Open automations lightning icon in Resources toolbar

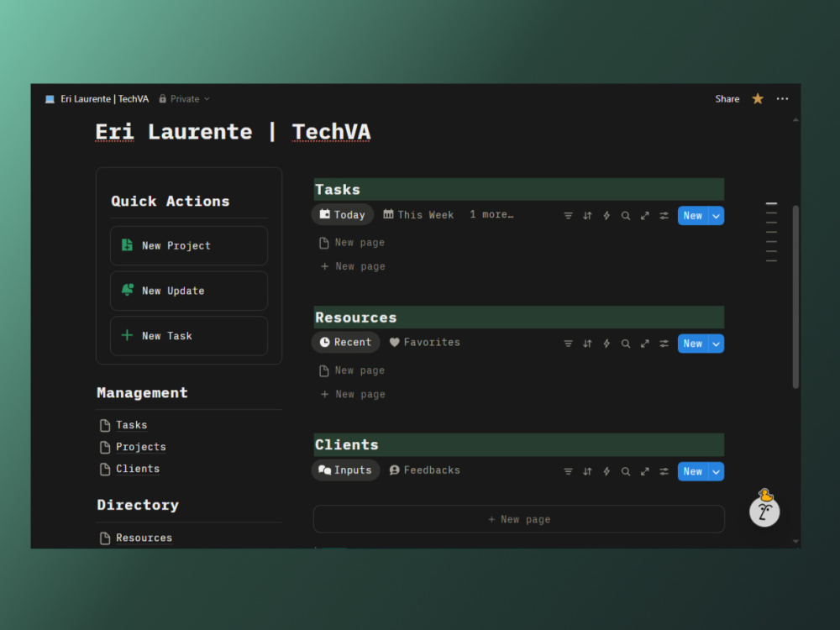(x=606, y=344)
